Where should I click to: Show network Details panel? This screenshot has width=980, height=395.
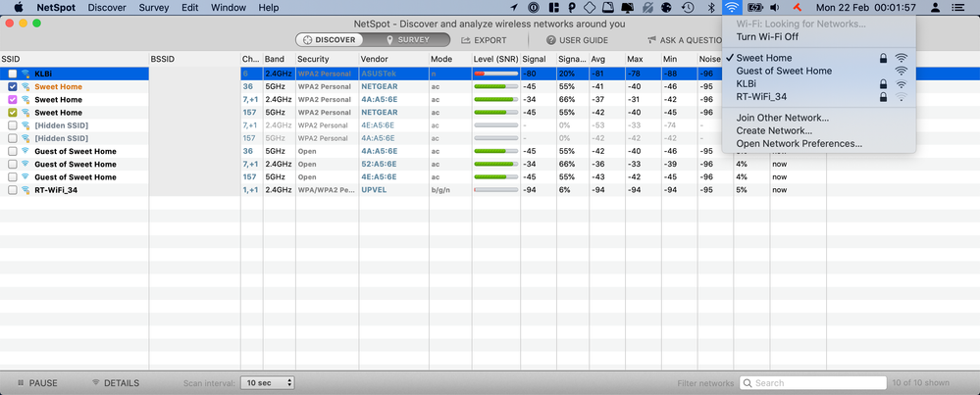[116, 383]
